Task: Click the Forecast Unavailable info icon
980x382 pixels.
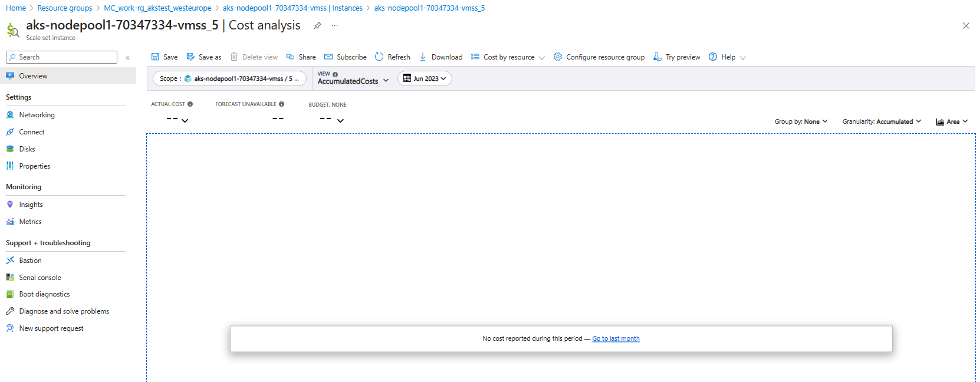Action: pyautogui.click(x=281, y=104)
